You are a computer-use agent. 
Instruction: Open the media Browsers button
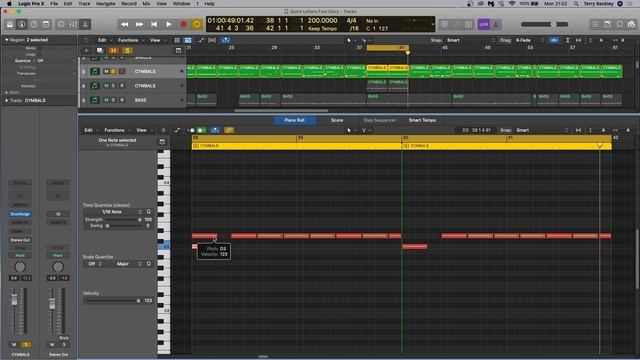click(631, 24)
